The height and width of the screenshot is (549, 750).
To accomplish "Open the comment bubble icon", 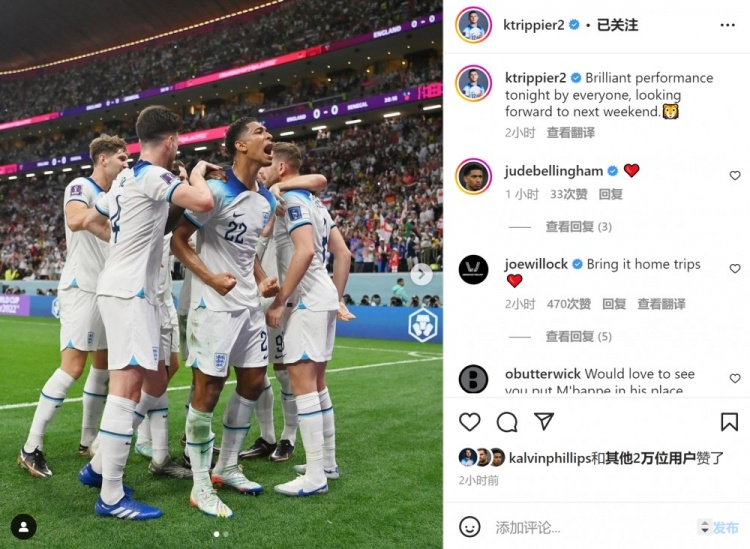I will pos(507,422).
